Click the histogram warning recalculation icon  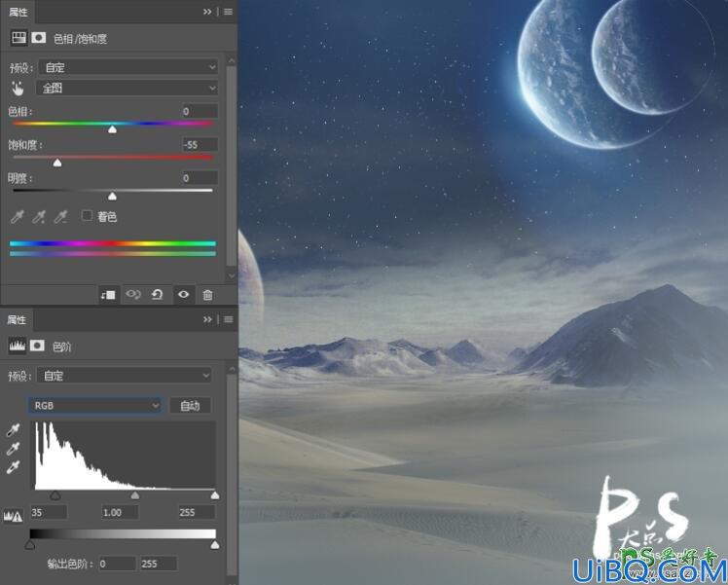(13, 516)
